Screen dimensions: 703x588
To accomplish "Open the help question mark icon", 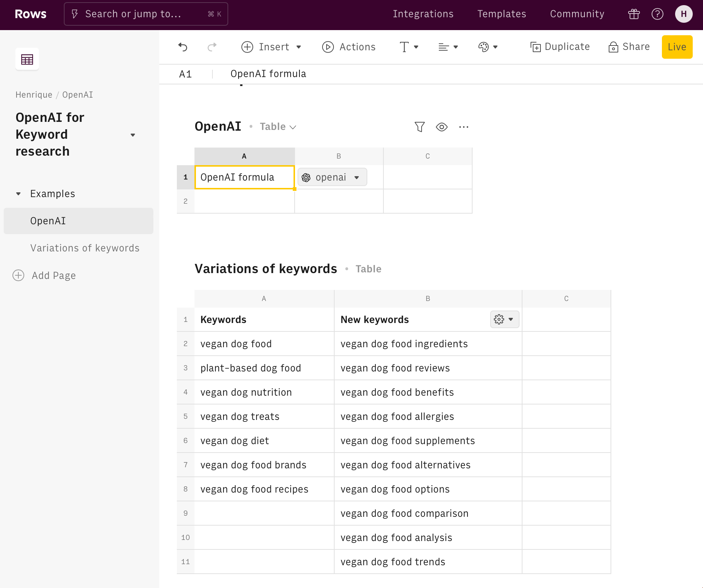I will (x=657, y=14).
